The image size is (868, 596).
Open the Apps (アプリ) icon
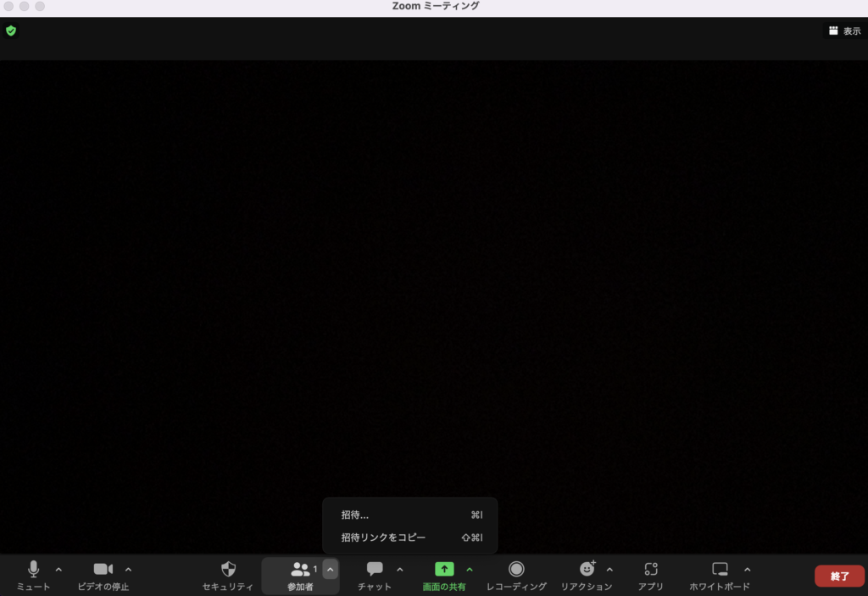(651, 570)
